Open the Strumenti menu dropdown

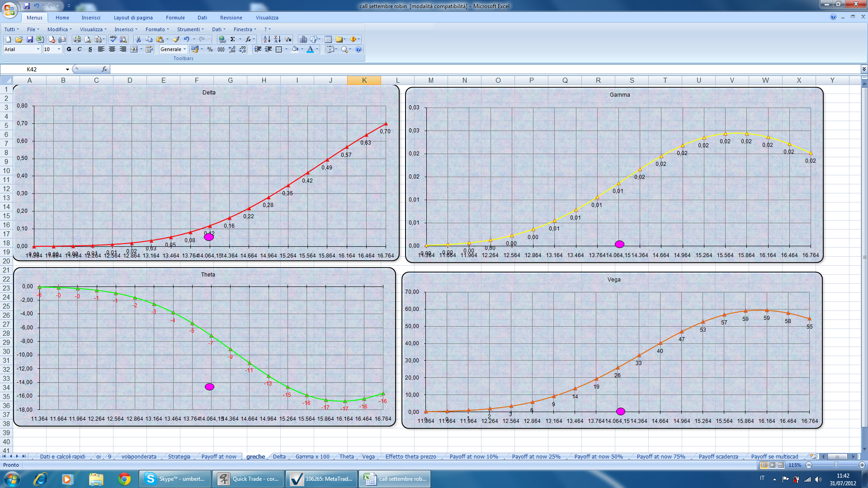click(190, 29)
